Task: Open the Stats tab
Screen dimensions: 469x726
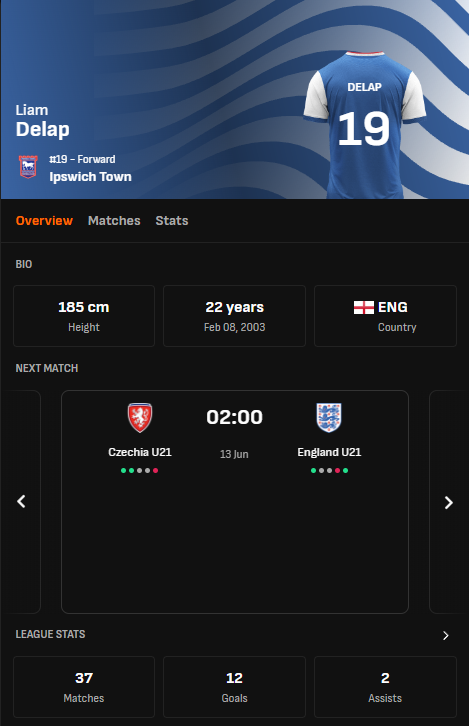Action: click(x=172, y=220)
